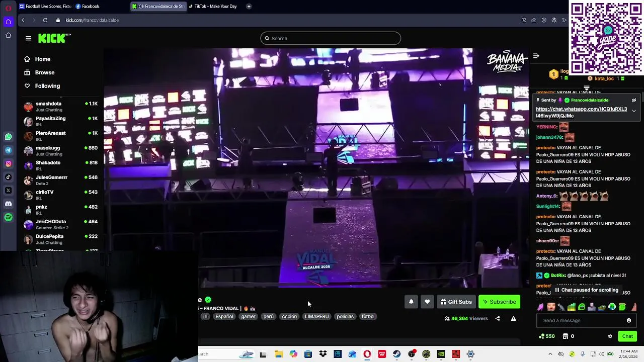644x362 pixels.
Task: Open File Explorer from taskbar
Action: coord(278,354)
